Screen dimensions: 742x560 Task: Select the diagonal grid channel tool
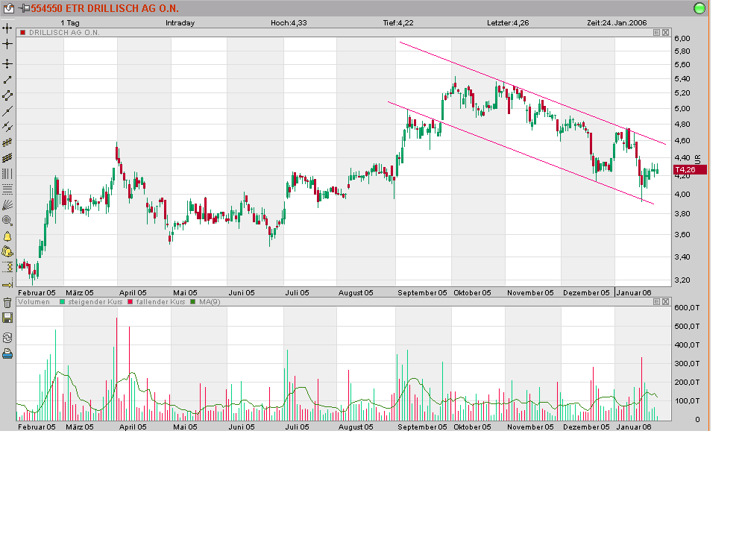pos(7,158)
